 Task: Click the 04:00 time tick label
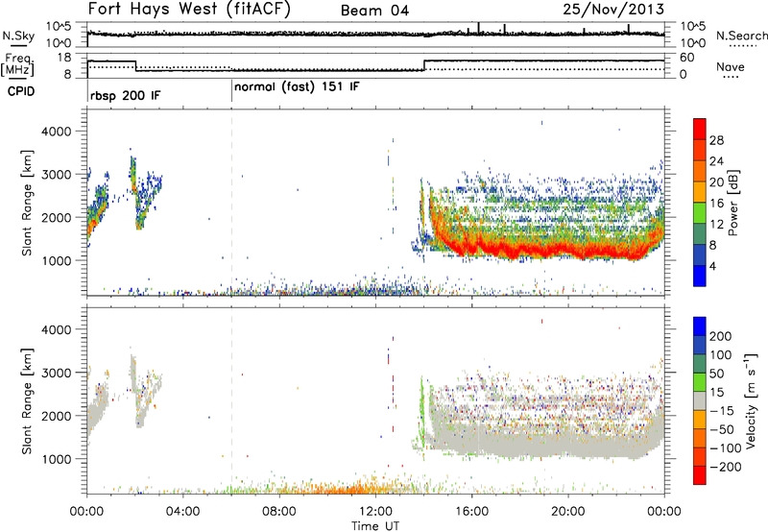pos(182,512)
